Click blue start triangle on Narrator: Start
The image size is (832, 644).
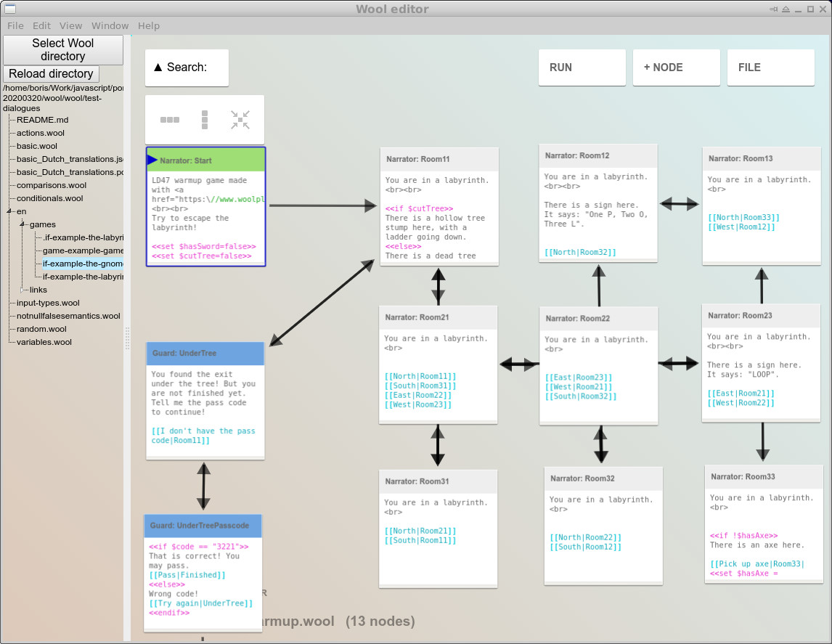152,160
